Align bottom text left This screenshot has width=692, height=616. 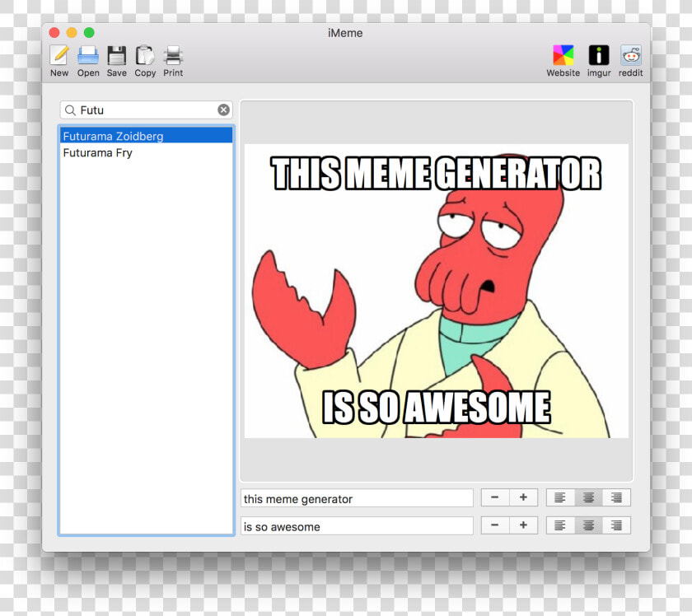tap(560, 525)
